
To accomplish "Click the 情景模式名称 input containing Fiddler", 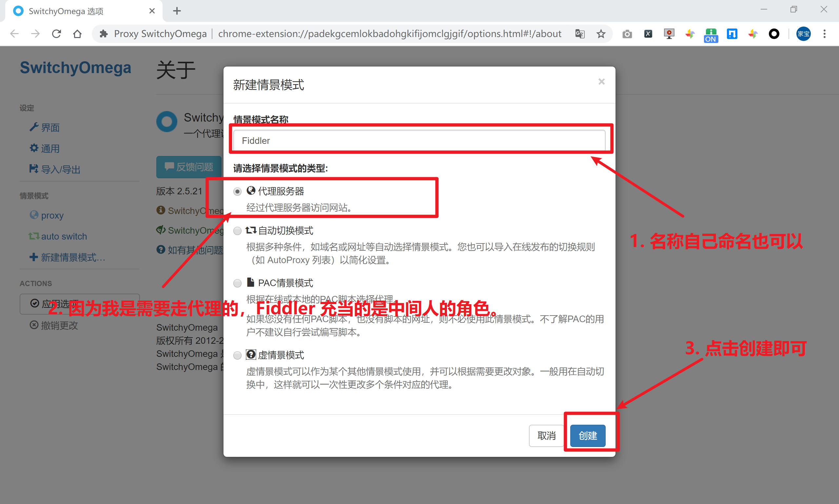I will [x=419, y=140].
